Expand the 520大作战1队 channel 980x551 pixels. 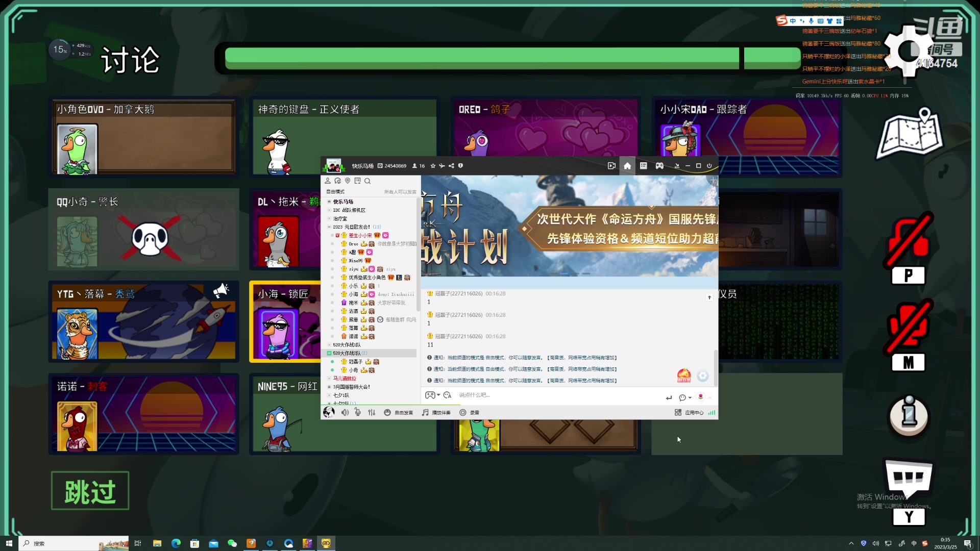329,345
